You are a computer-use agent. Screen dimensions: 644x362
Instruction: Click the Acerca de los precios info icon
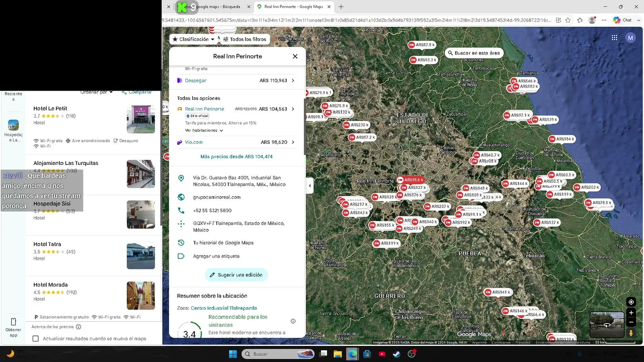click(x=78, y=327)
